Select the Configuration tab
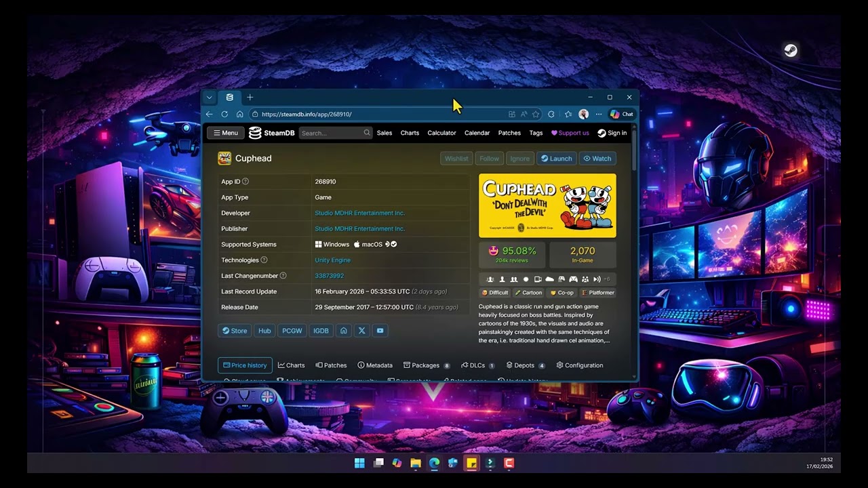This screenshot has width=868, height=488. (580, 365)
